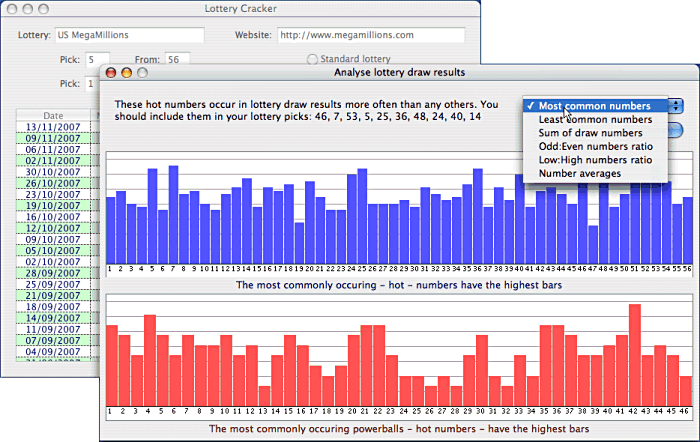
Task: Focus the Pick field containing 5
Action: coord(98,60)
